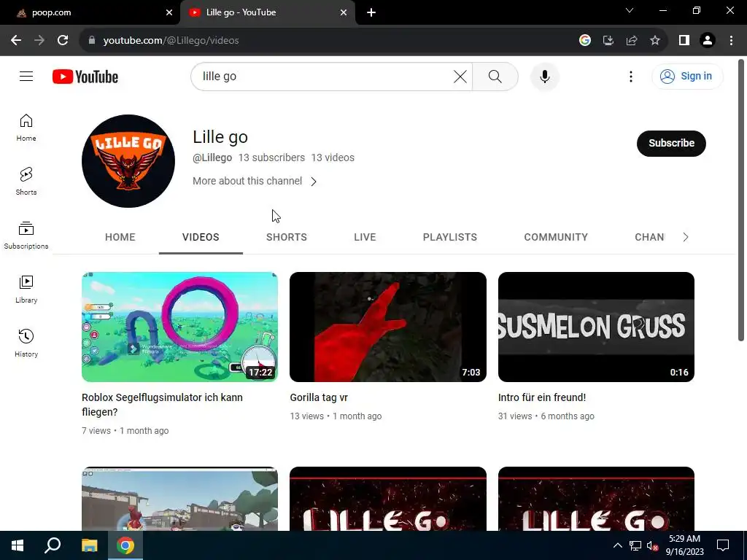Start voice search with microphone icon
This screenshot has height=560, width=747.
(544, 76)
